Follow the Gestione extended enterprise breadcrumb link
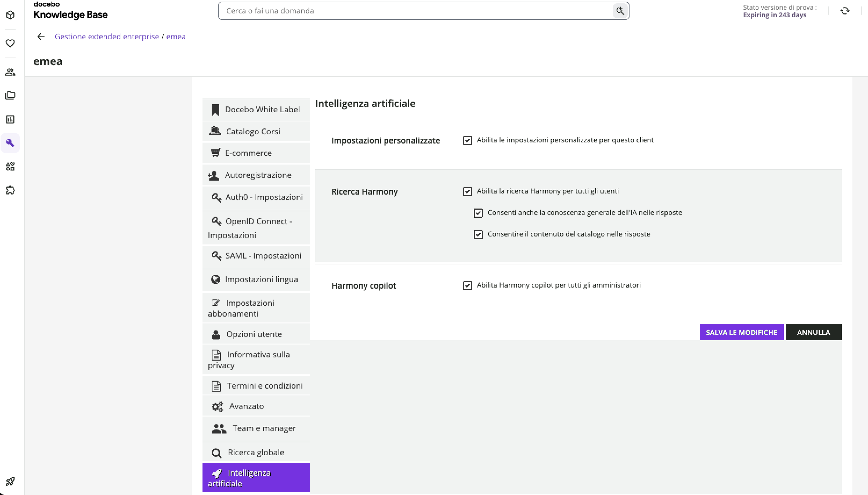Viewport: 868px width, 495px height. pos(107,36)
